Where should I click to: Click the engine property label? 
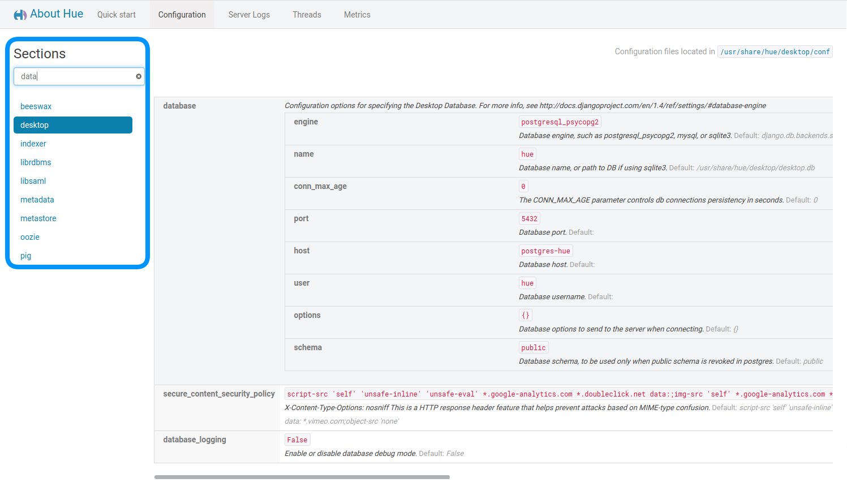tap(306, 122)
